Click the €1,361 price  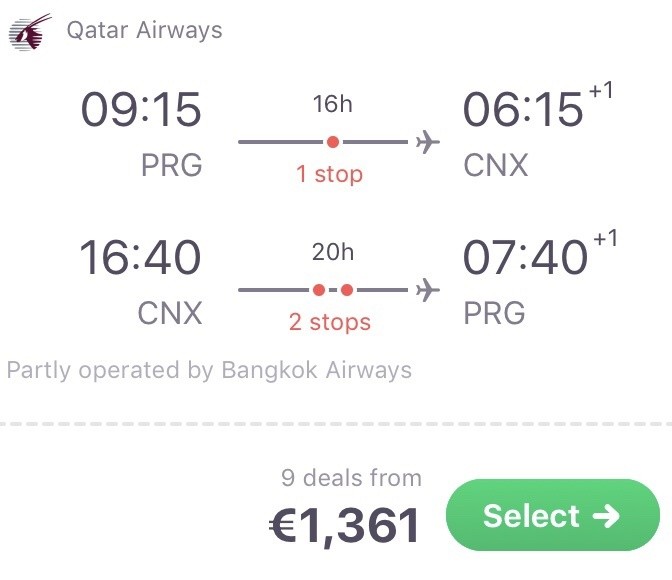(x=344, y=526)
